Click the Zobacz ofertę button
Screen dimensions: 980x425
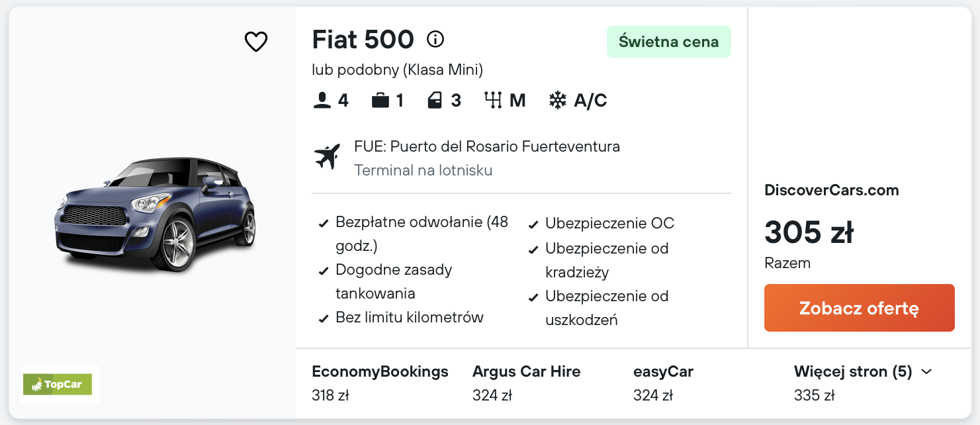859,308
